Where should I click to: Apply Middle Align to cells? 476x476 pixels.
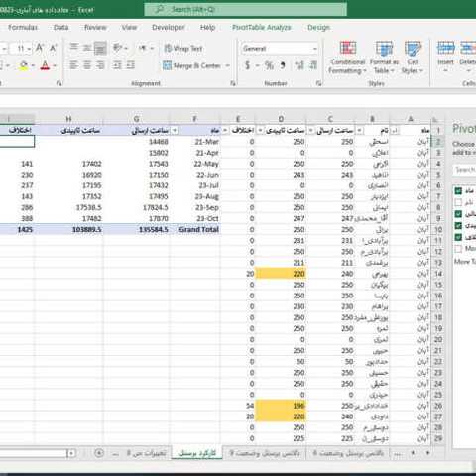[x=87, y=48]
